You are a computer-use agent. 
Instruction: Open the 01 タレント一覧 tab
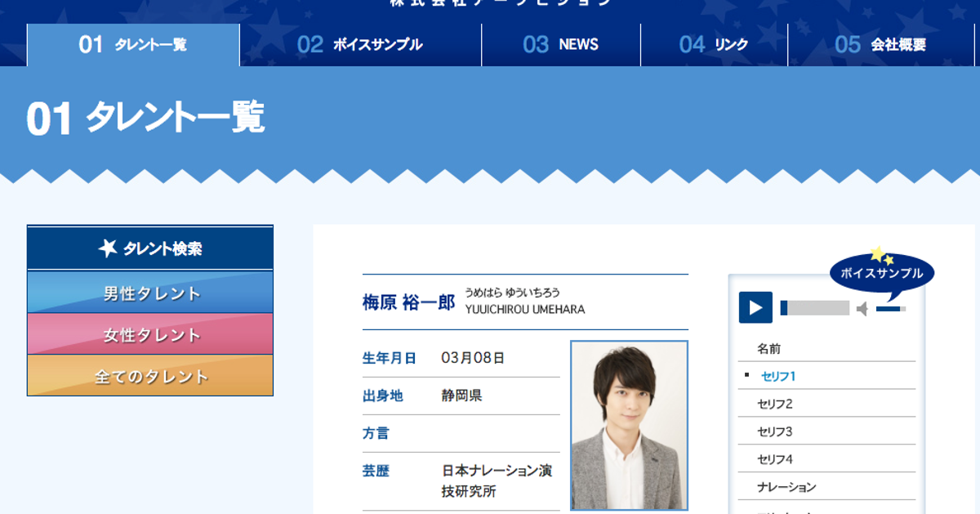133,45
